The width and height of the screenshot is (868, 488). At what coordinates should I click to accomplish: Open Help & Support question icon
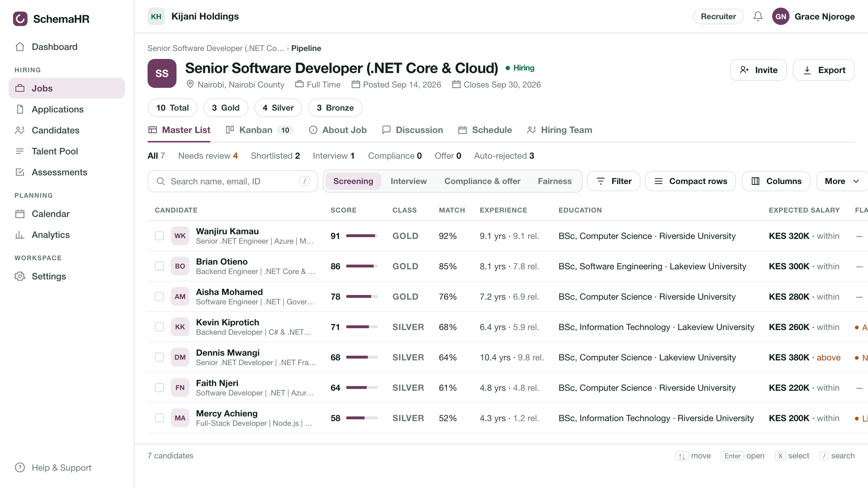[20, 467]
